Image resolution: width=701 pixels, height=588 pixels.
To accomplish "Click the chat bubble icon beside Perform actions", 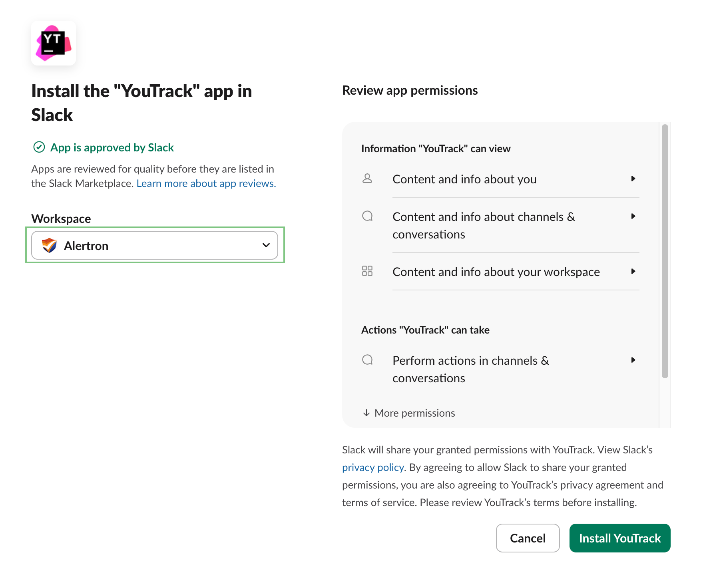I will coord(367,360).
